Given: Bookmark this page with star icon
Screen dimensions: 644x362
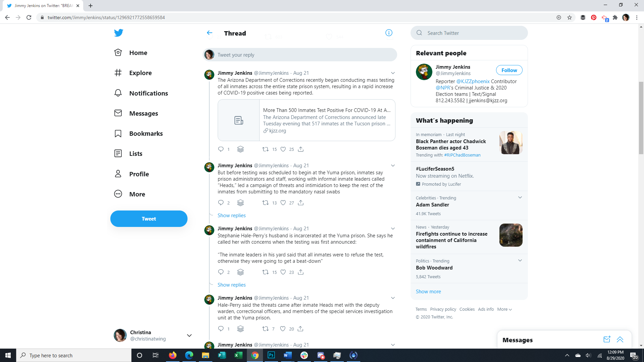Looking at the screenshot, I should point(570,17).
